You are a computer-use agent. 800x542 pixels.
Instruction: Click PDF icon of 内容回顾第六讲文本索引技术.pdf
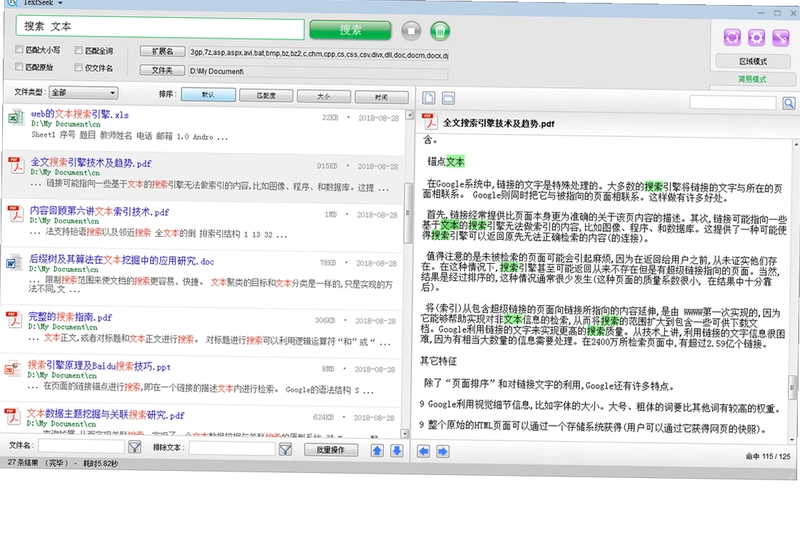point(15,213)
